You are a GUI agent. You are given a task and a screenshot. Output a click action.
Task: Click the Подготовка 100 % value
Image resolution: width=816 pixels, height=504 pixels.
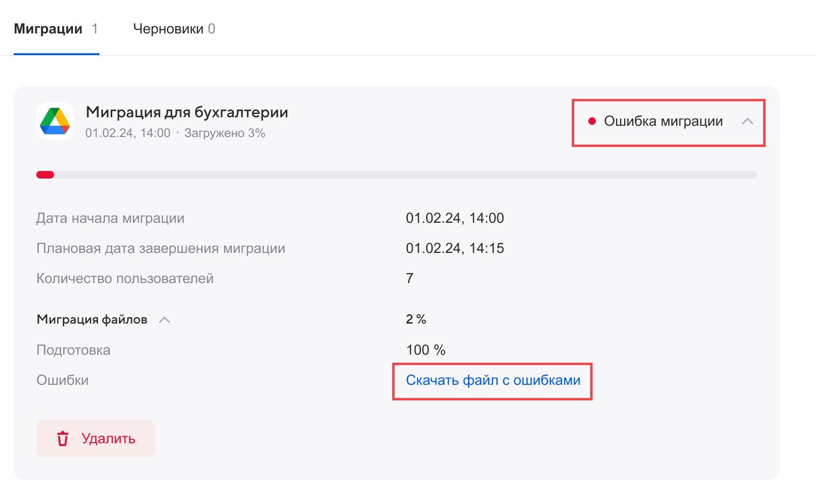[x=425, y=350]
